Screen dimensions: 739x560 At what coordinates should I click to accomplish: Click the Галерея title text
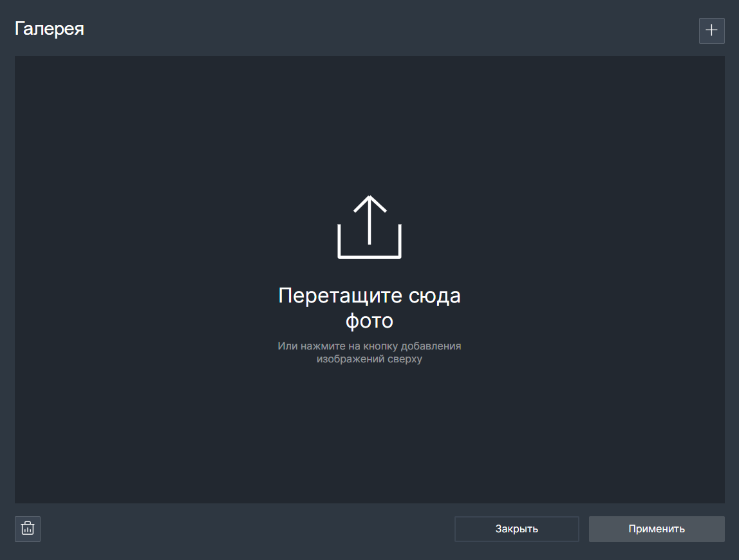[50, 29]
